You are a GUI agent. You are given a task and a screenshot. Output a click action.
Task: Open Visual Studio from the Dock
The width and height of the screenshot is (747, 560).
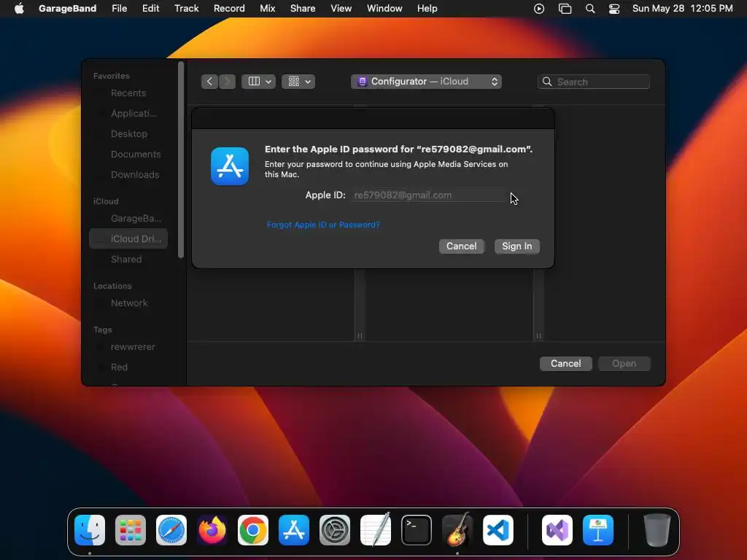click(557, 530)
